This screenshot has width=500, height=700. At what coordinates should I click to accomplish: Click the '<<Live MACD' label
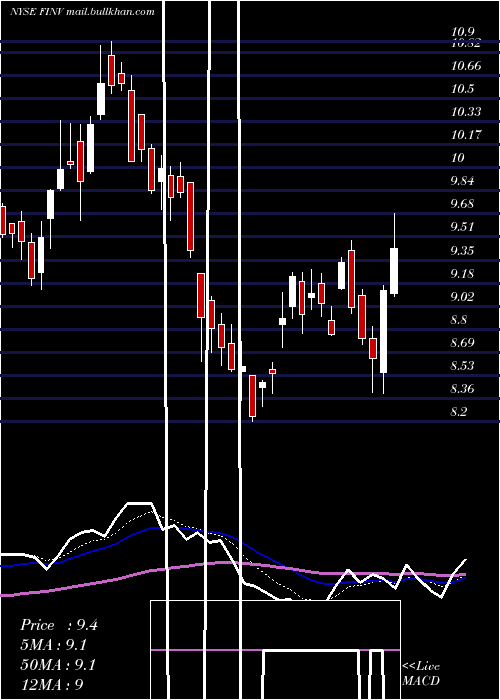pyautogui.click(x=421, y=673)
